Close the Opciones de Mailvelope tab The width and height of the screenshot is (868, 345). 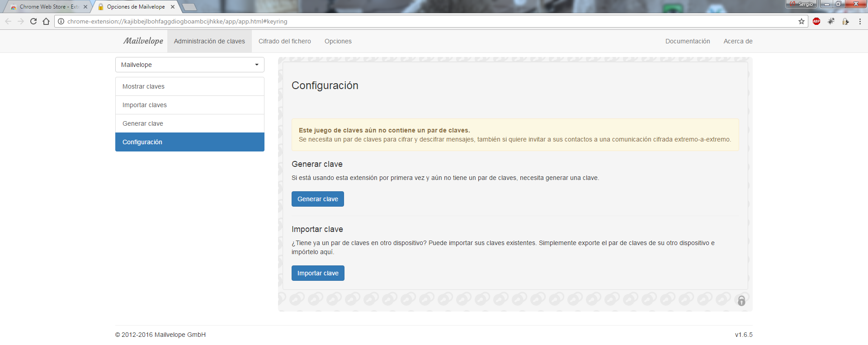(173, 7)
